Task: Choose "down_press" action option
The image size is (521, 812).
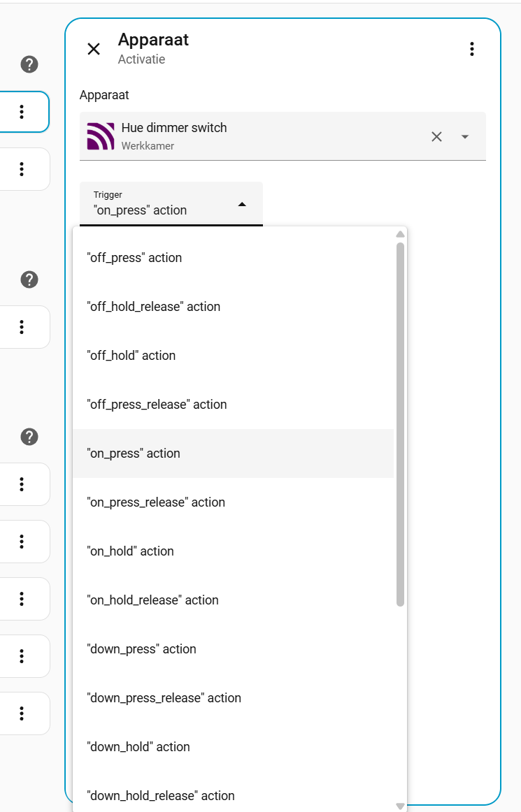Action: [x=141, y=649]
